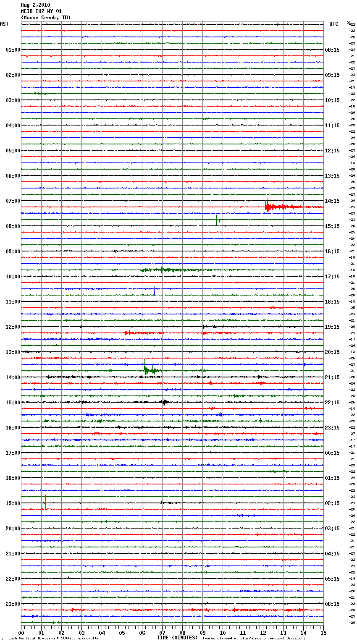
Task: Click the tall red spike below the 19:00 row
Action: 46,504
